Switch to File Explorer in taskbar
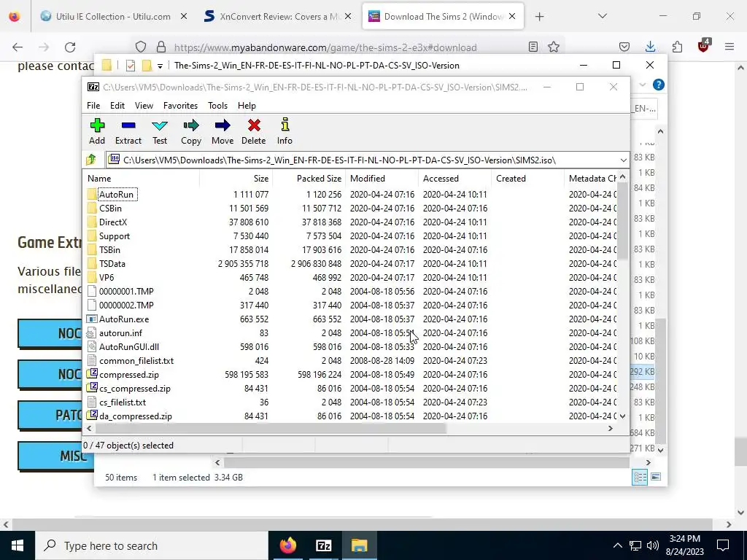Image resolution: width=747 pixels, height=560 pixels. coord(359,545)
